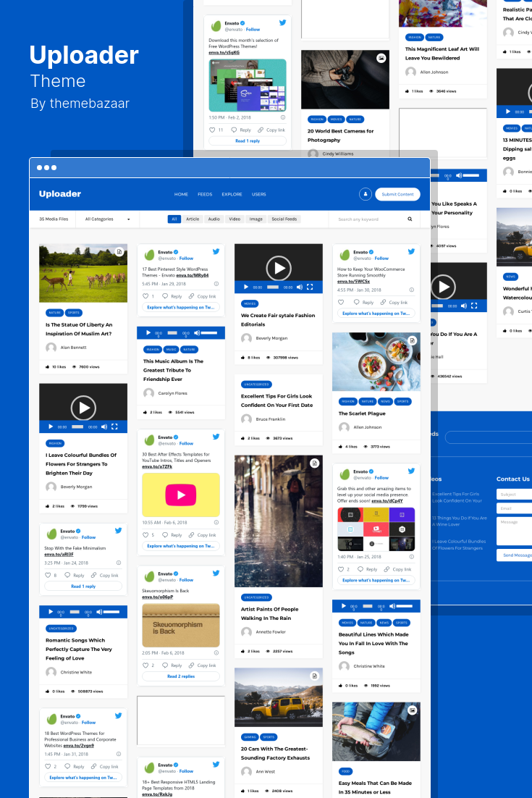Screen dimensions: 532x798
Task: Select the Video filter tab
Action: click(235, 219)
